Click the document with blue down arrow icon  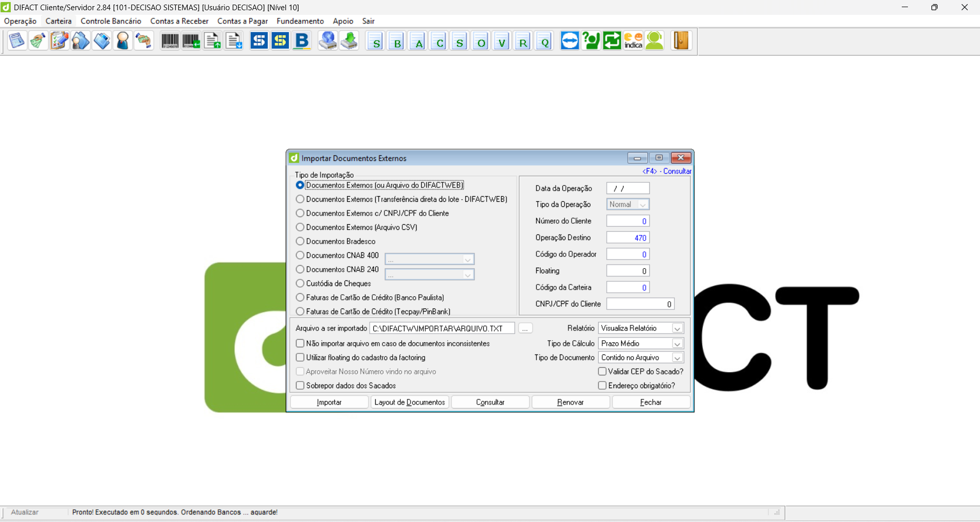click(234, 40)
